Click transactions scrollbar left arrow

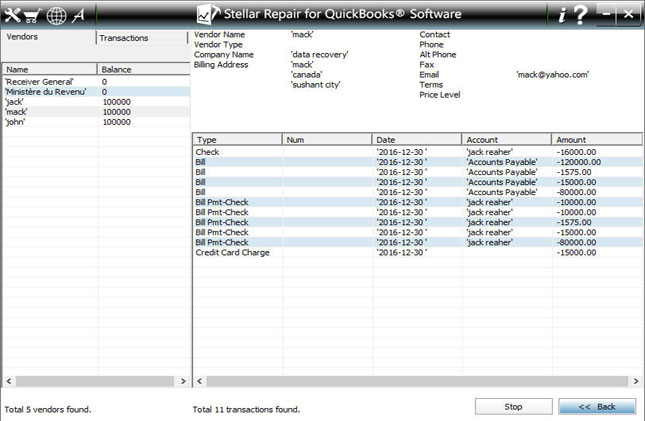coord(200,381)
